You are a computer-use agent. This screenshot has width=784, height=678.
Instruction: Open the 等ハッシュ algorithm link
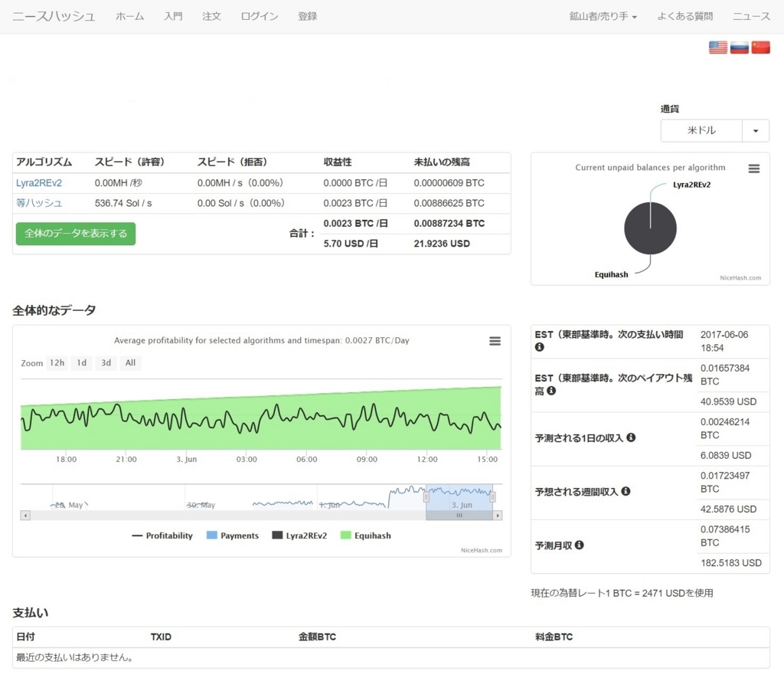coord(39,203)
